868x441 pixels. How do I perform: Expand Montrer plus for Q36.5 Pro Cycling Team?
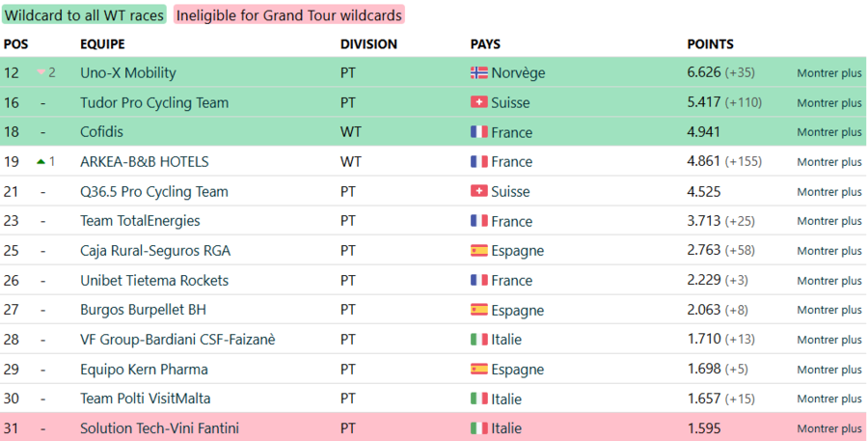click(x=829, y=192)
